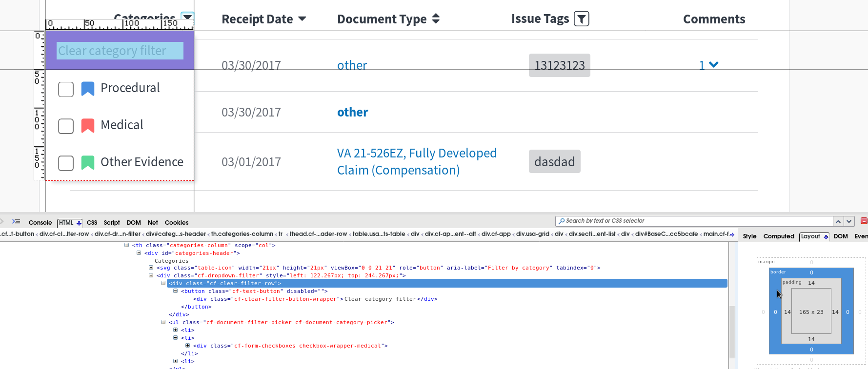Select breadcrumb th.categories-column
The image size is (868, 369).
tap(242, 234)
